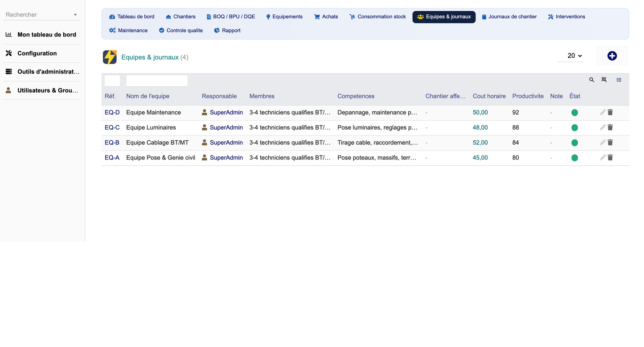
Task: Sort by Competences column header
Action: pyautogui.click(x=356, y=96)
